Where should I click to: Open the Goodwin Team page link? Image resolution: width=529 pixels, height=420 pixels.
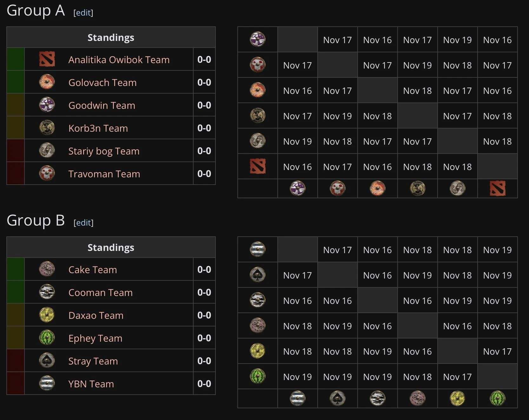point(102,105)
